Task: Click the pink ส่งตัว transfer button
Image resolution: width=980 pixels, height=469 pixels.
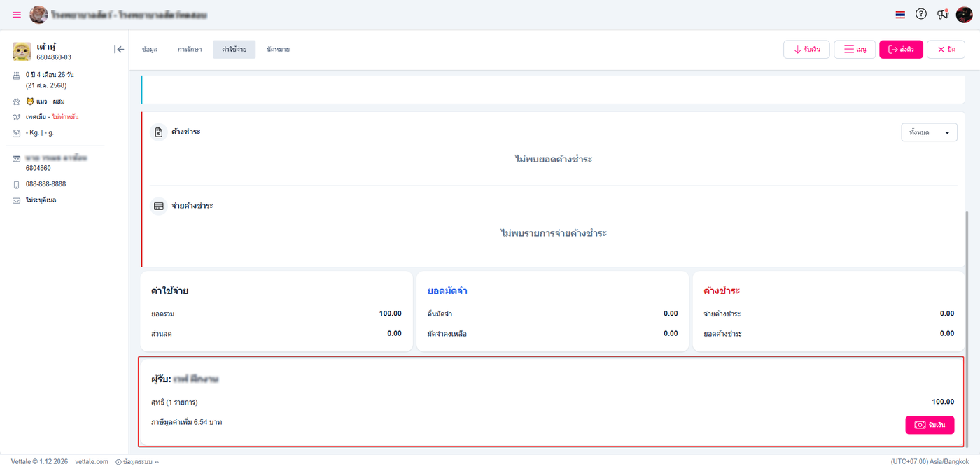Action: 901,50
